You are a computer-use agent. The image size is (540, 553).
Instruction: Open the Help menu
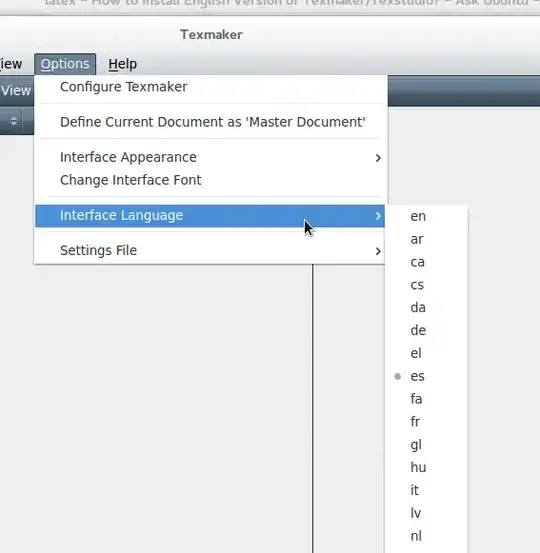pos(122,64)
